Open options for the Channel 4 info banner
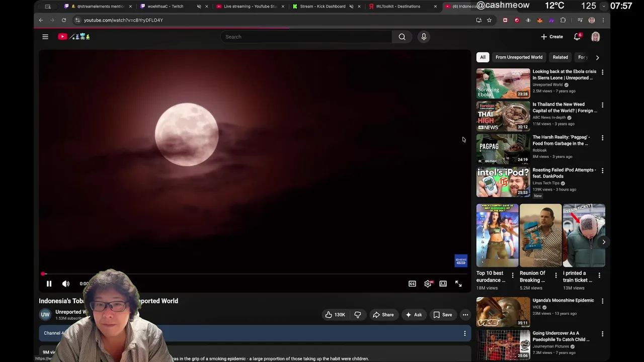 coord(465,333)
